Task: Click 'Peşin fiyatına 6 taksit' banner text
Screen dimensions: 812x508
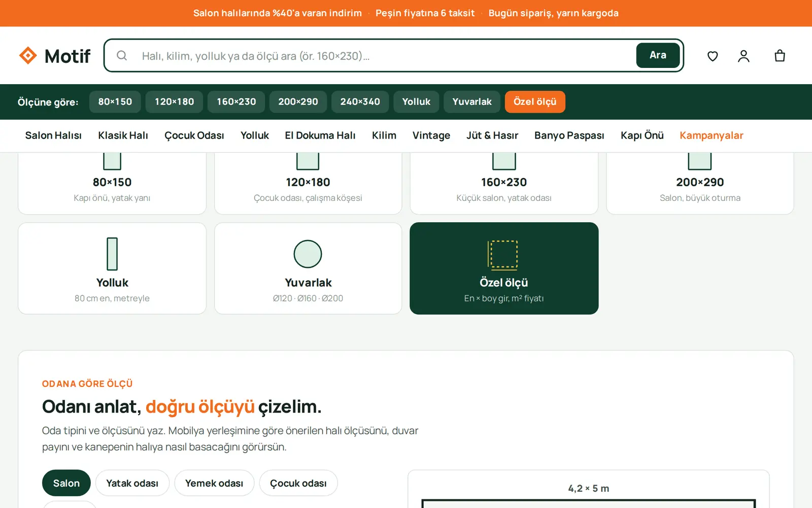Action: point(425,13)
